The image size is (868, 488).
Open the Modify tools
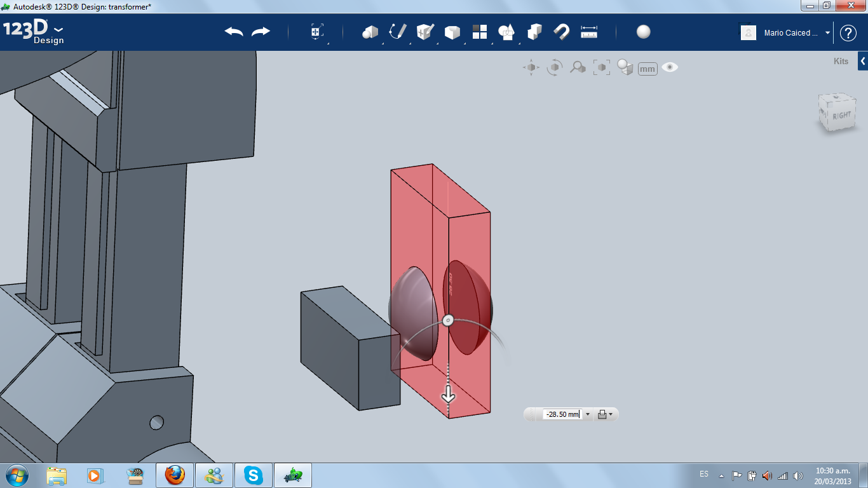[x=452, y=32]
